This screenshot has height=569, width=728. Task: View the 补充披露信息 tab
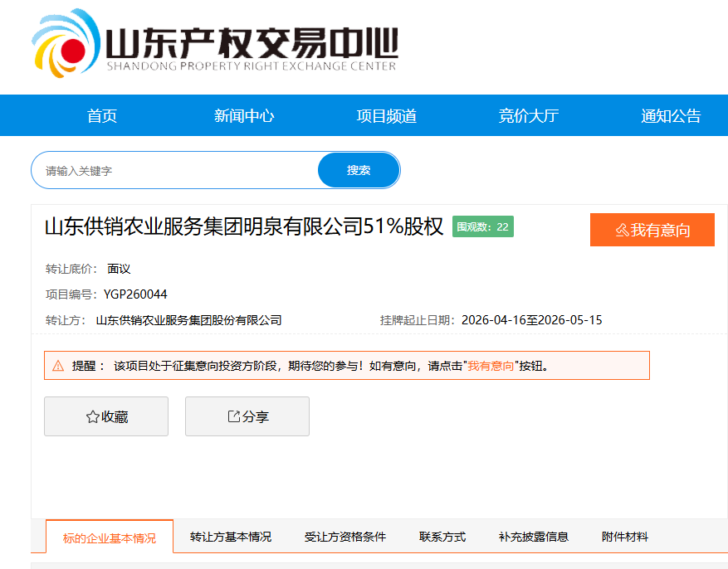535,537
